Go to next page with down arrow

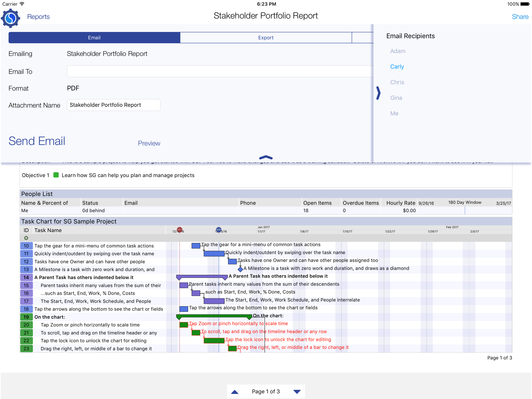pyautogui.click(x=297, y=392)
